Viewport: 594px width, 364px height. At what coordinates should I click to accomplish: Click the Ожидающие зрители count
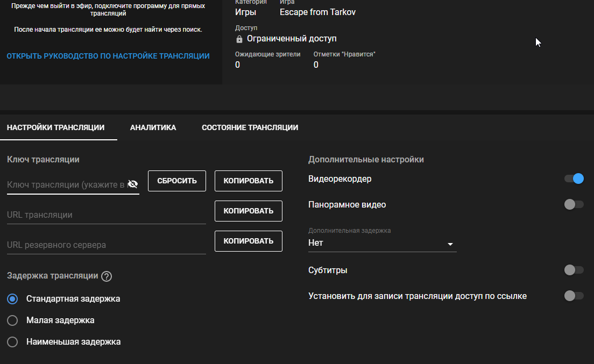click(x=237, y=65)
